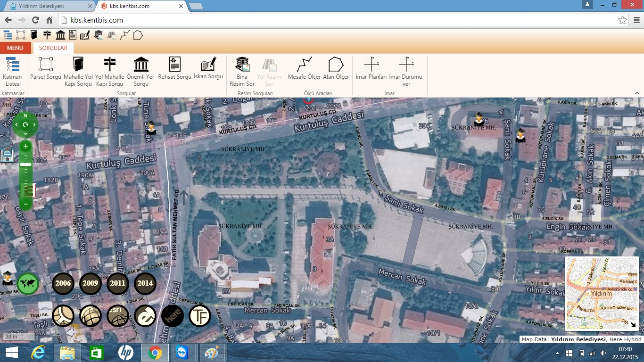
Task: Open İskan Sorgu query
Action: pos(208,68)
